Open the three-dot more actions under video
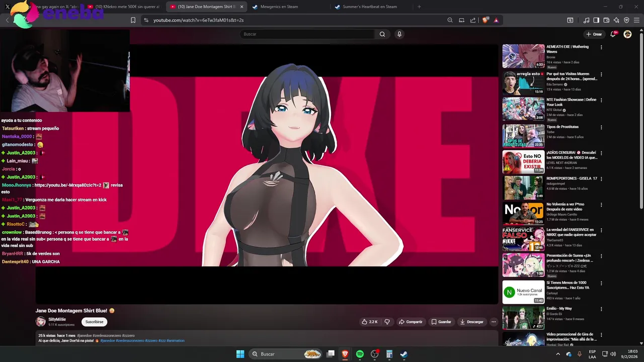The height and width of the screenshot is (362, 644). pos(494,322)
